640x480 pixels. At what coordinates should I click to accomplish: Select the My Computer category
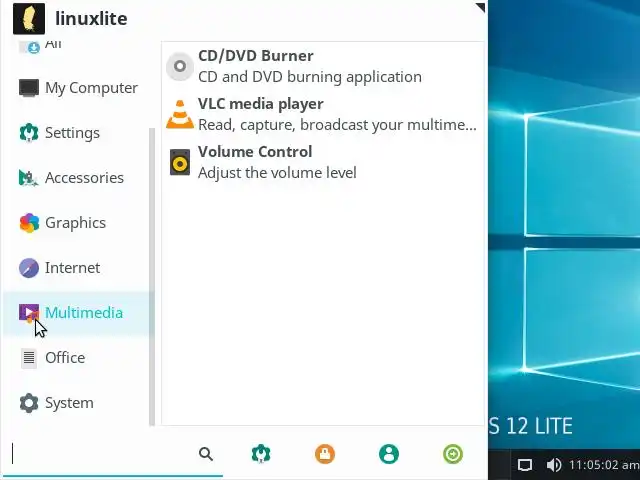point(77,88)
